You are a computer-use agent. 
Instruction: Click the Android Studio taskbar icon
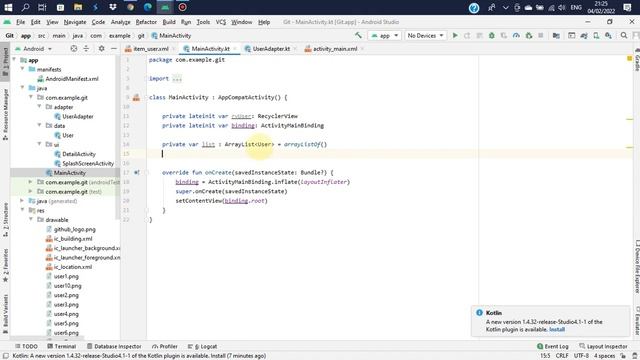pyautogui.click(x=165, y=7)
